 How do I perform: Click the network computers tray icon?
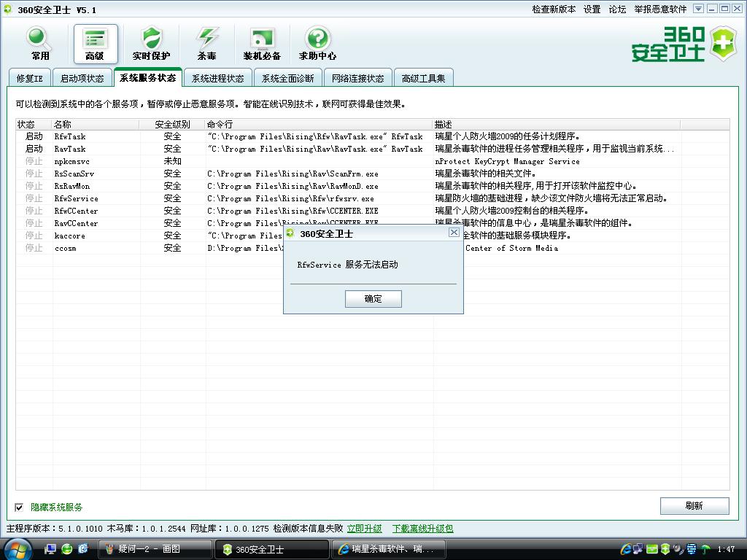click(638, 549)
